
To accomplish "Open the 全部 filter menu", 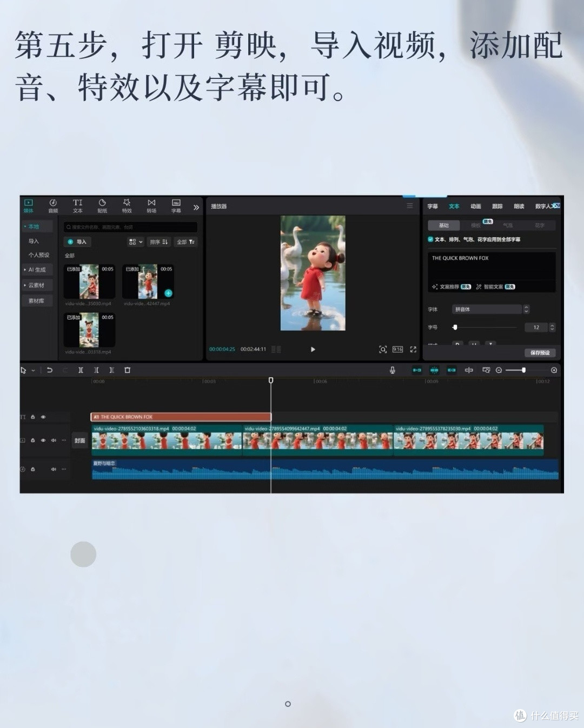I will pos(185,242).
